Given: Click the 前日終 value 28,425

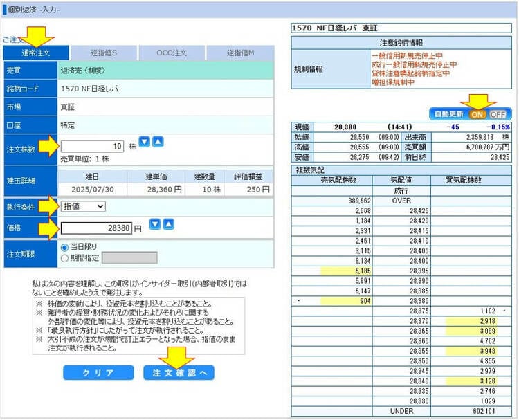Looking at the screenshot, I should (500, 157).
